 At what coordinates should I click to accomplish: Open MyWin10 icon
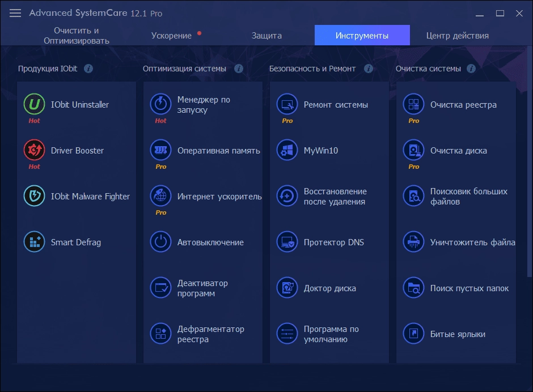(287, 150)
